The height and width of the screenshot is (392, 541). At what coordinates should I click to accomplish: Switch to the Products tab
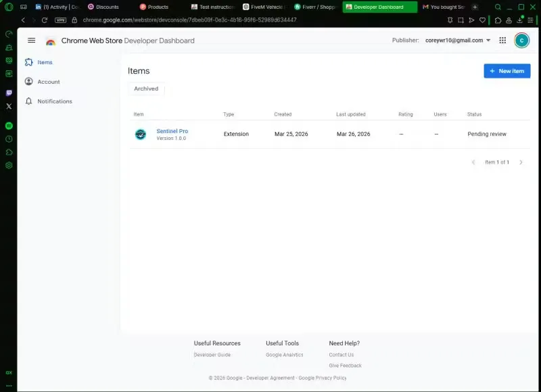pyautogui.click(x=158, y=7)
